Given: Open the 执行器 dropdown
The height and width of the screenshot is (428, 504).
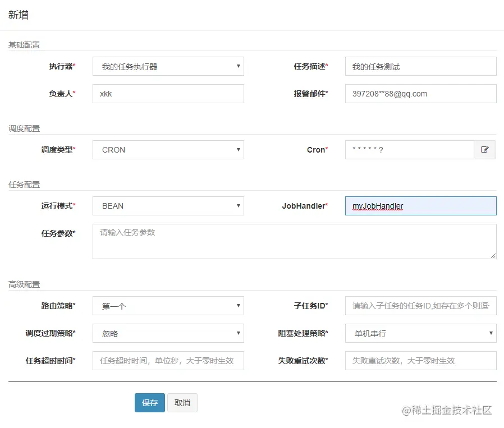Looking at the screenshot, I should point(168,66).
